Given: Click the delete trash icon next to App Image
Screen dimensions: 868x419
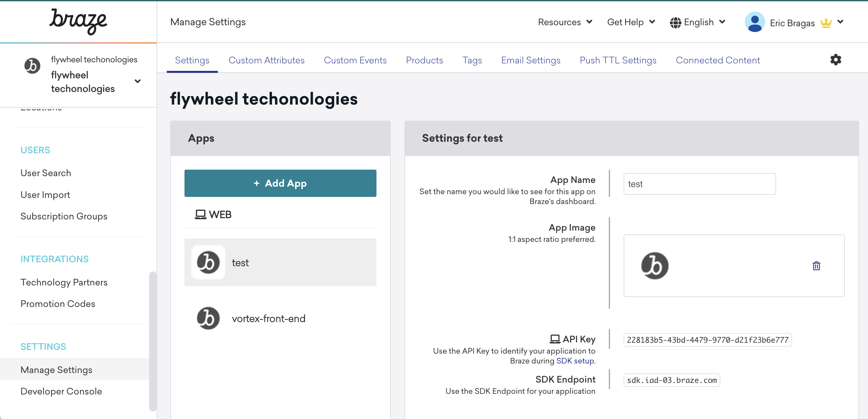Looking at the screenshot, I should point(817,265).
